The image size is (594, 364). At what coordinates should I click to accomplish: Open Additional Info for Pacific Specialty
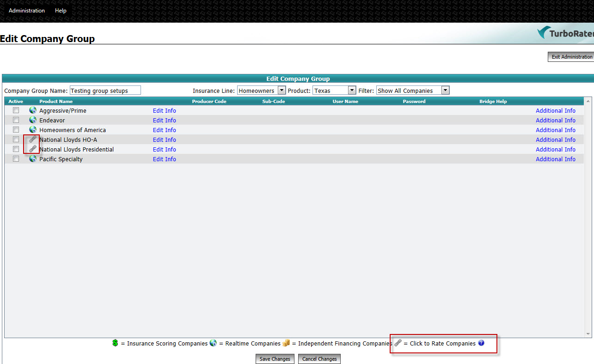pos(556,159)
